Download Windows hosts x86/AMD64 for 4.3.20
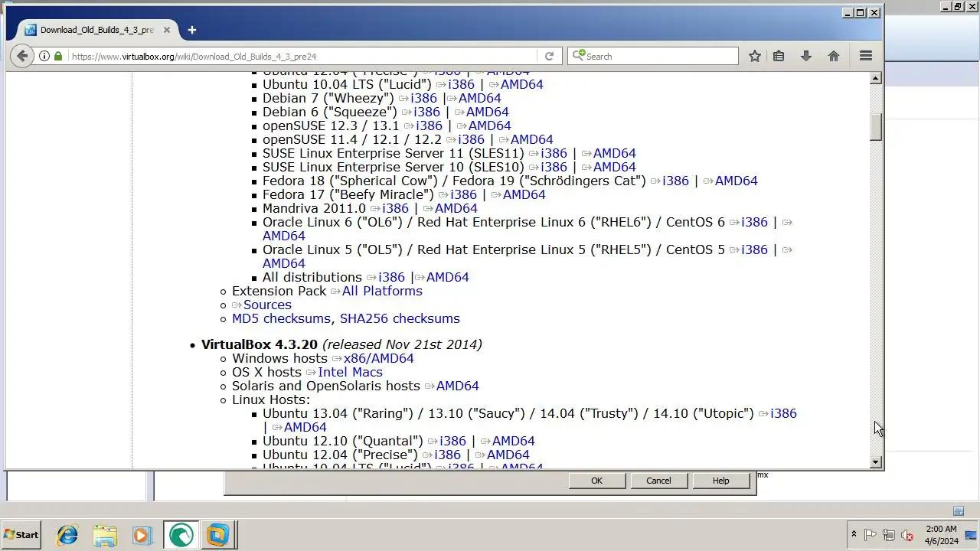This screenshot has height=551, width=980. coord(378,358)
